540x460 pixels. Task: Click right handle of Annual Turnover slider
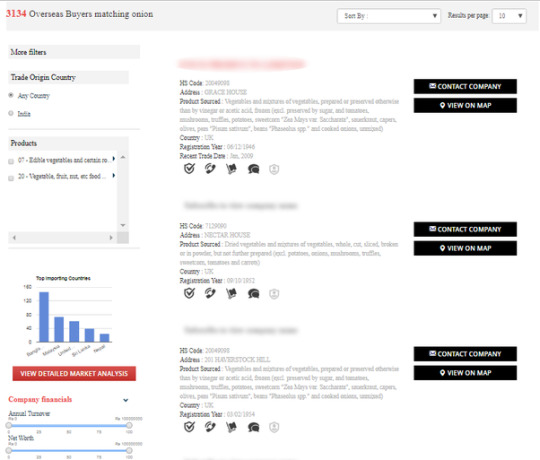tap(129, 426)
